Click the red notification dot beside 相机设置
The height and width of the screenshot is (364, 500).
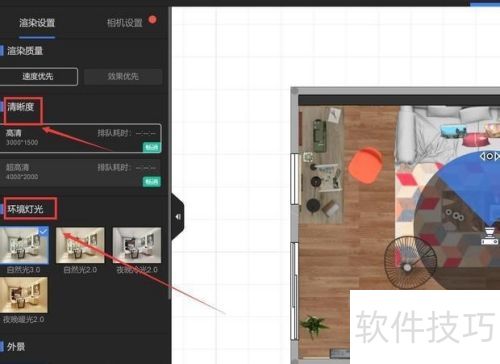coord(153,20)
